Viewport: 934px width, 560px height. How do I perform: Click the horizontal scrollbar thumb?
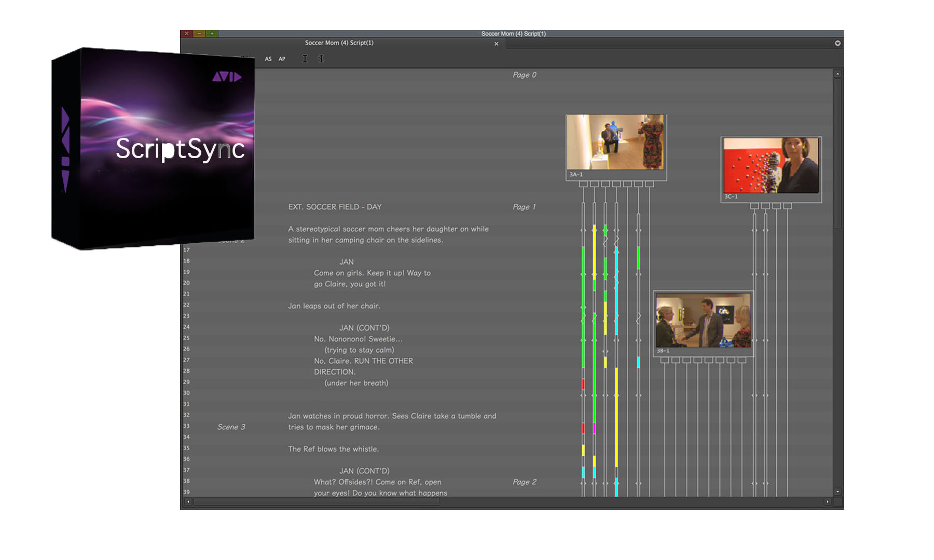click(317, 502)
